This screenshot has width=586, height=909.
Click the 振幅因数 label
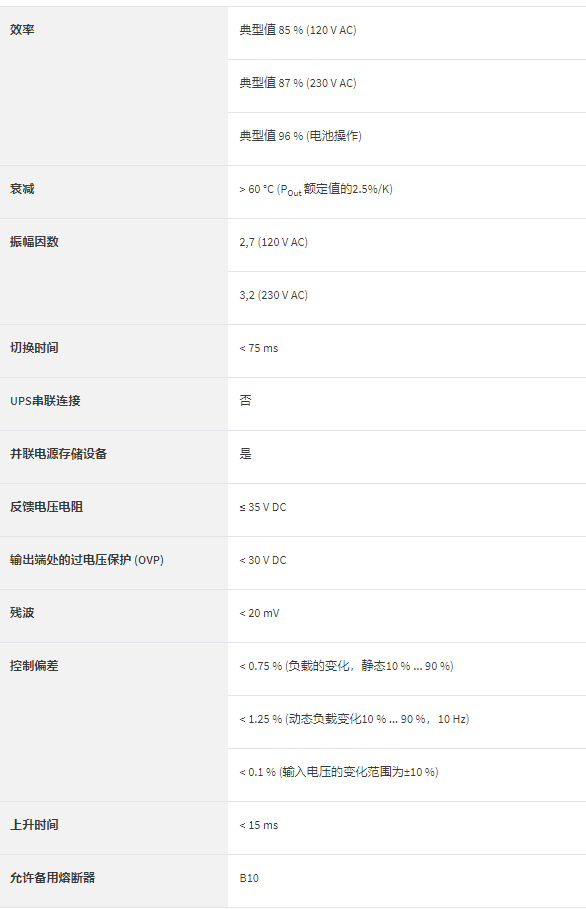34,242
